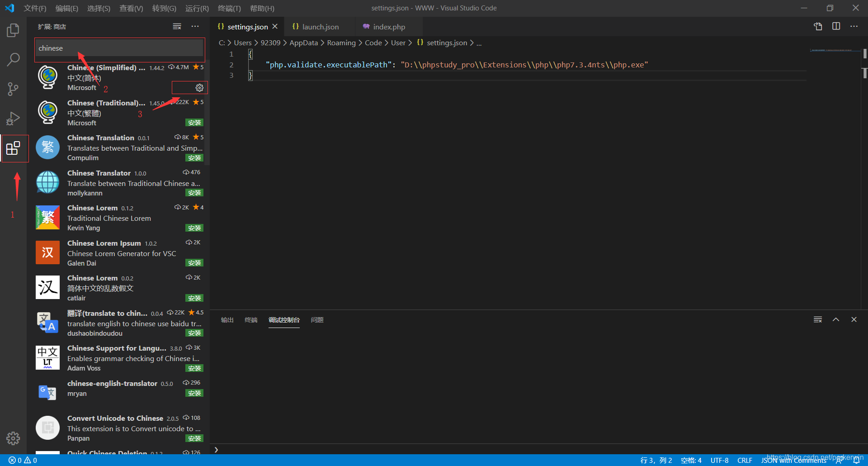Select Chinese Translation extension icon
Viewport: 868px width, 466px height.
pos(47,147)
